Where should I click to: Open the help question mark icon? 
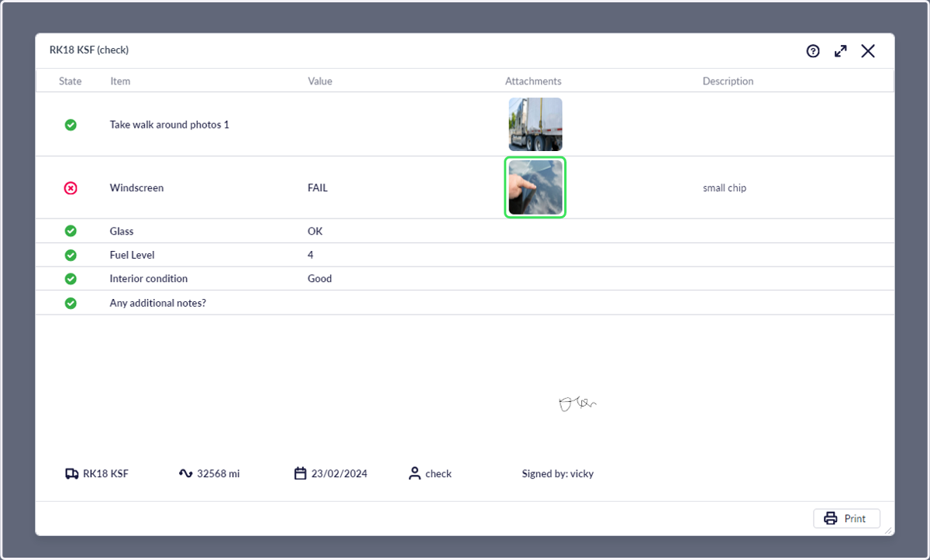point(813,51)
